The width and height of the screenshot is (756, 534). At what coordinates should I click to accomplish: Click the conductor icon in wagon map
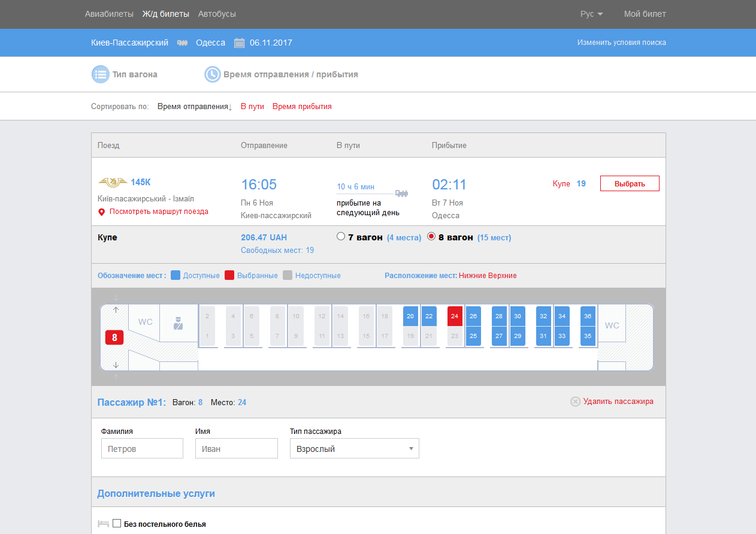click(178, 324)
